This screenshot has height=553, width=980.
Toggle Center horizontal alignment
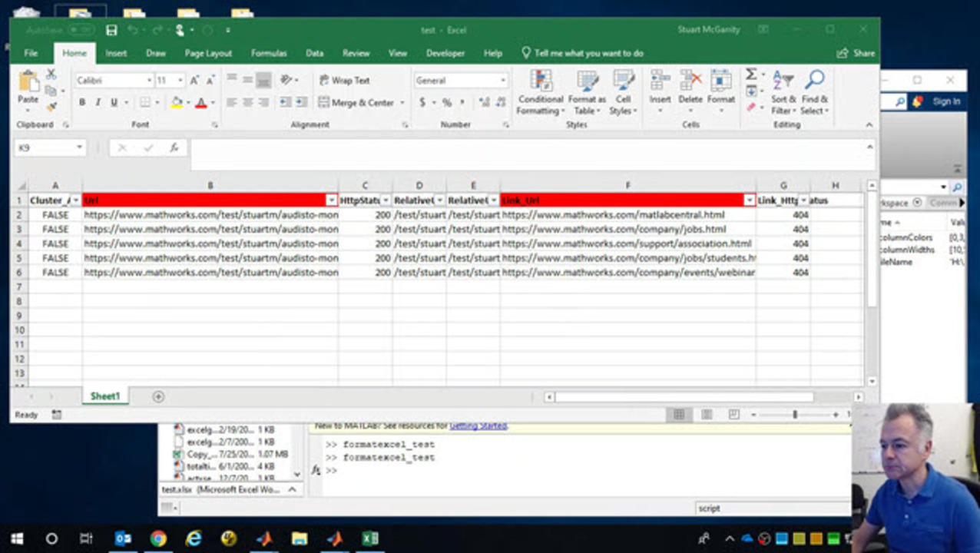[x=248, y=102]
